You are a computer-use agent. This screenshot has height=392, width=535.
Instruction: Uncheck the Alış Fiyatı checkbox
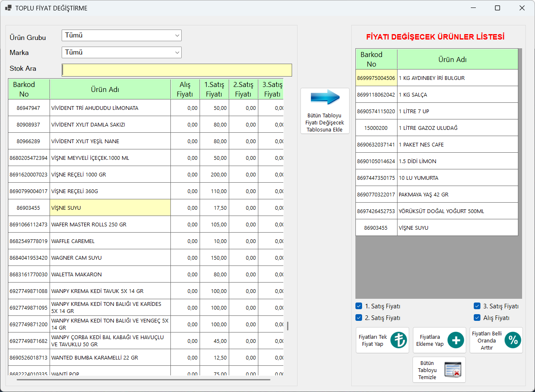(477, 318)
